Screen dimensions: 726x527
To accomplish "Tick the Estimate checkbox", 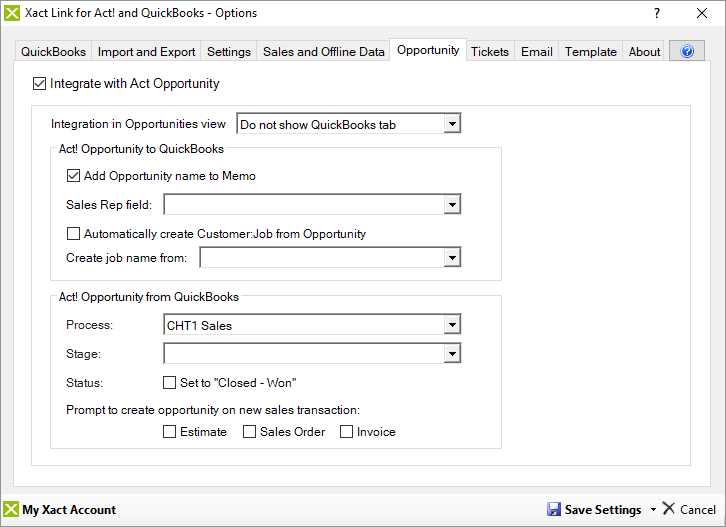I will coord(169,432).
